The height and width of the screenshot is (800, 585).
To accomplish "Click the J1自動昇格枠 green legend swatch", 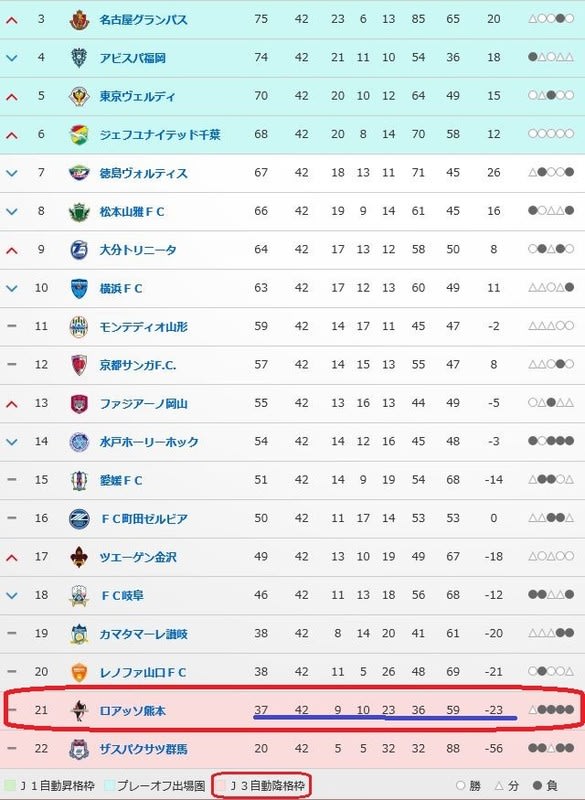I will 10,786.
